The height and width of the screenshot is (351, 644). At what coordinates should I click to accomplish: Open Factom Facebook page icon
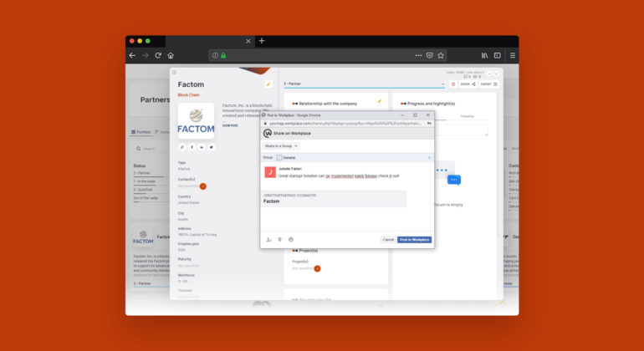coord(192,147)
